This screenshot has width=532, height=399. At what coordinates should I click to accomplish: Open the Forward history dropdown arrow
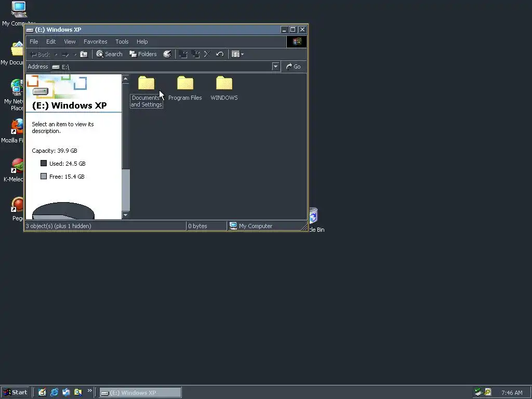75,55
